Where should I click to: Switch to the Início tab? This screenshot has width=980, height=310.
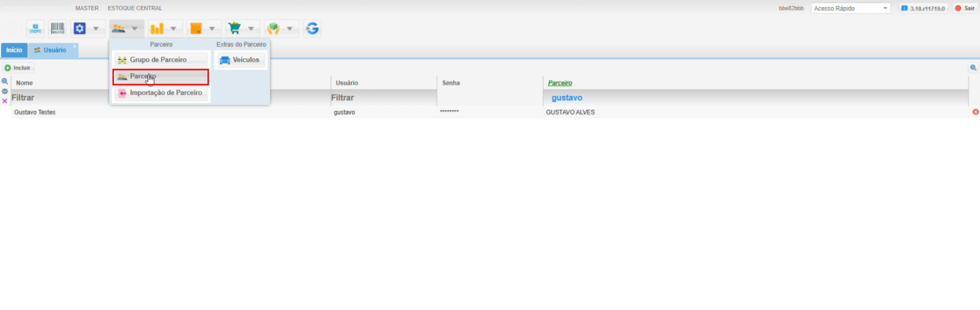click(x=14, y=50)
